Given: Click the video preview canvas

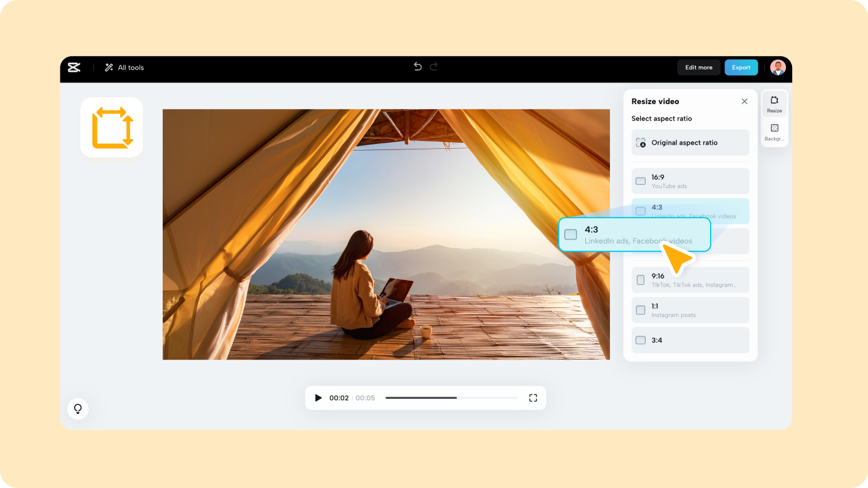Looking at the screenshot, I should click(x=386, y=234).
